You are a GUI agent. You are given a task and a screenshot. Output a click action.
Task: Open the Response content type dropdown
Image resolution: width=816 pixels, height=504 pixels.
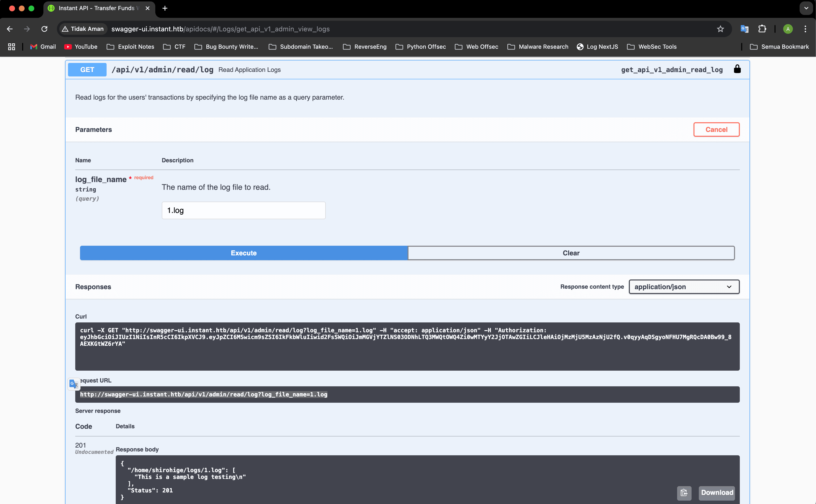(684, 287)
